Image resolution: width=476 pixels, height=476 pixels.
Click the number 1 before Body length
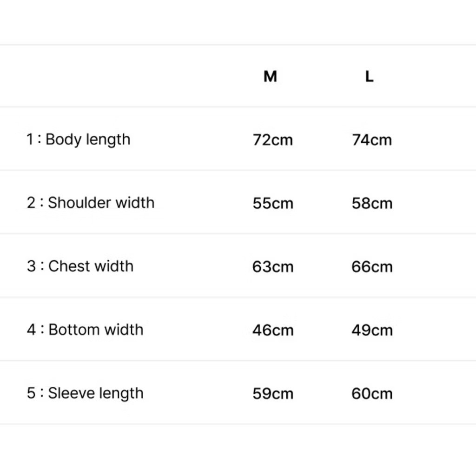click(30, 139)
